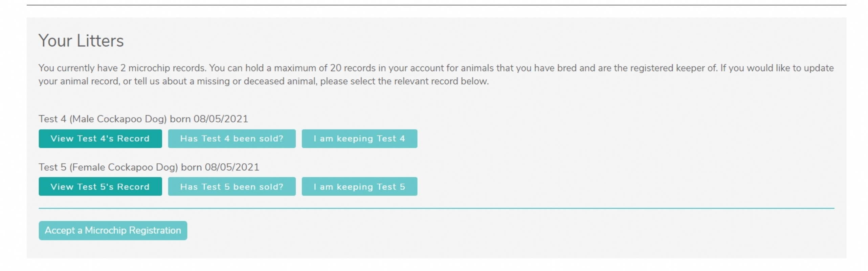Click the 'registered keeper of' phrase
Image resolution: width=868 pixels, height=271 pixels.
click(673, 68)
